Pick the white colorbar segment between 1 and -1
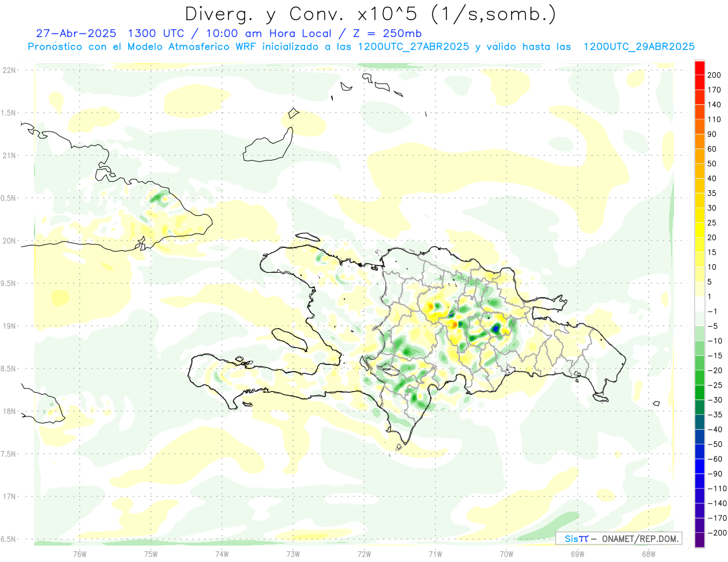 [699, 304]
